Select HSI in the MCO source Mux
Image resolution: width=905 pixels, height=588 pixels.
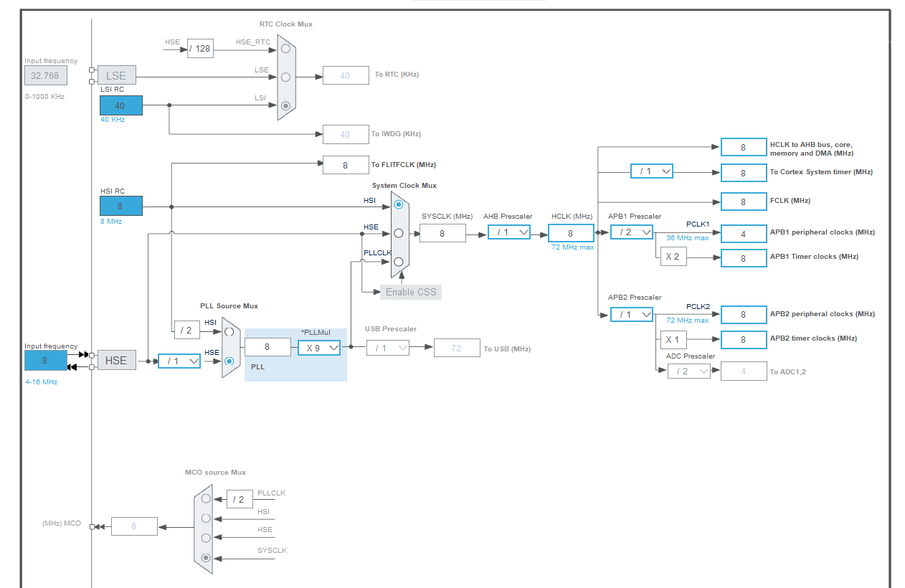click(x=204, y=518)
